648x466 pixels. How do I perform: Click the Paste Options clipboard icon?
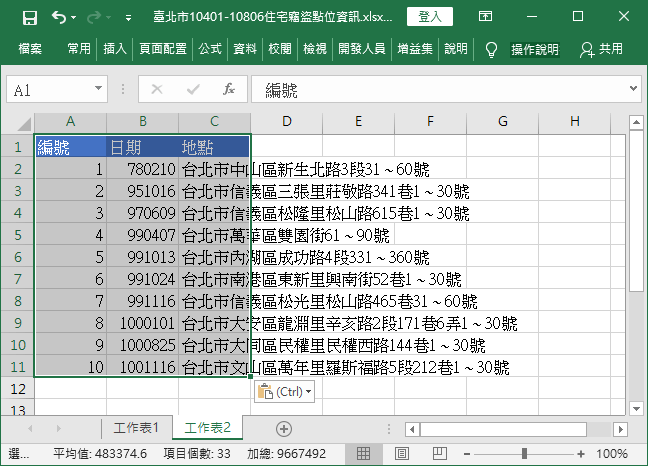(265, 391)
